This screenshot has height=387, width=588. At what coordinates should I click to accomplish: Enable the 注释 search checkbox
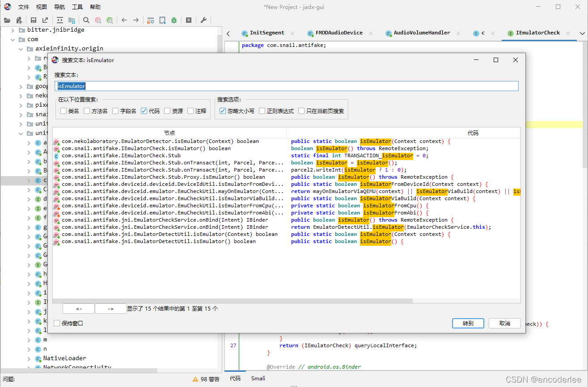(x=190, y=111)
